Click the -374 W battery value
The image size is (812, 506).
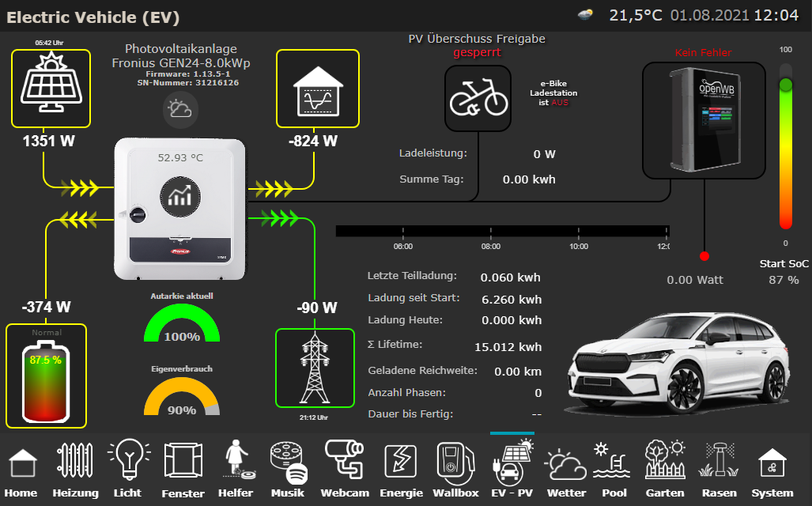46,307
